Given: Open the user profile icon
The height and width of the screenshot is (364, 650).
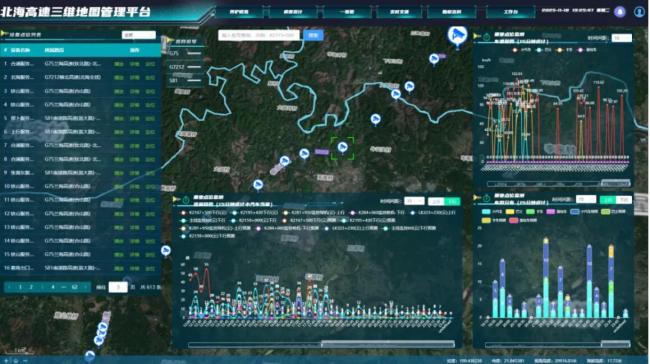Looking at the screenshot, I should [x=639, y=12].
